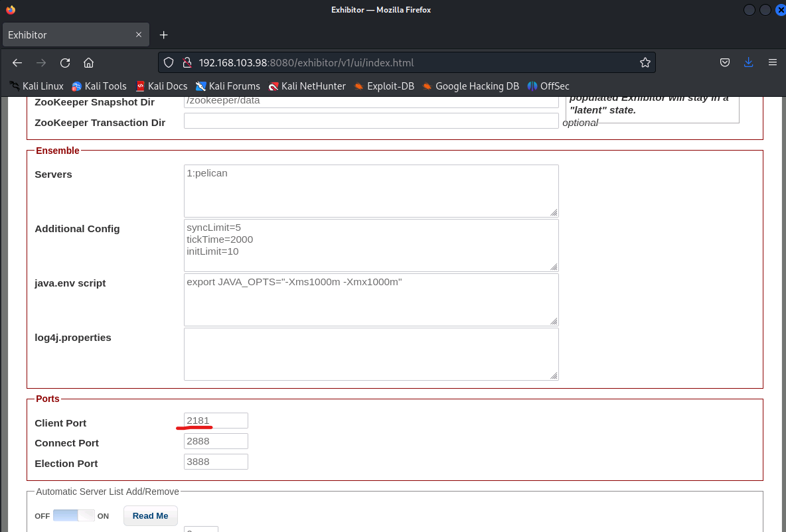Click the log4j.properties label
Viewport: 786px width, 532px height.
tap(72, 338)
